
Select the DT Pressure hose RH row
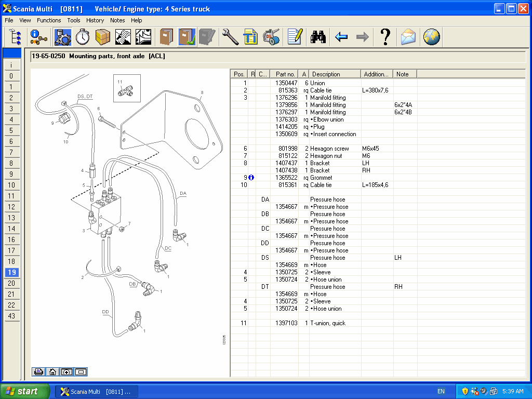click(x=378, y=287)
